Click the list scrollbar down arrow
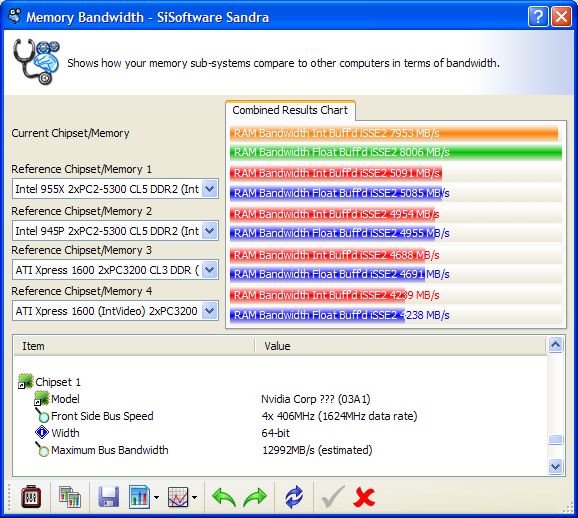 [556, 466]
